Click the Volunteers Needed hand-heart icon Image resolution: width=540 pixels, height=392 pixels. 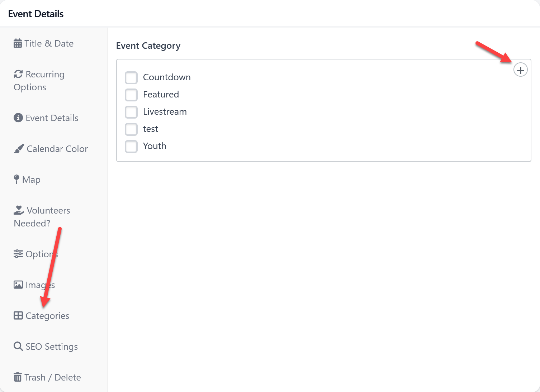click(19, 210)
